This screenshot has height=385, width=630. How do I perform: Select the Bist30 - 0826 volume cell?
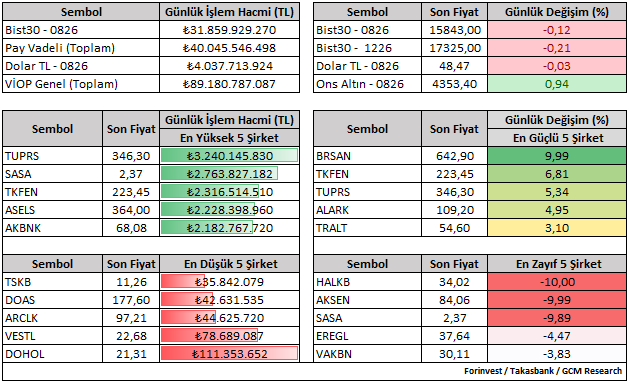pyautogui.click(x=229, y=30)
